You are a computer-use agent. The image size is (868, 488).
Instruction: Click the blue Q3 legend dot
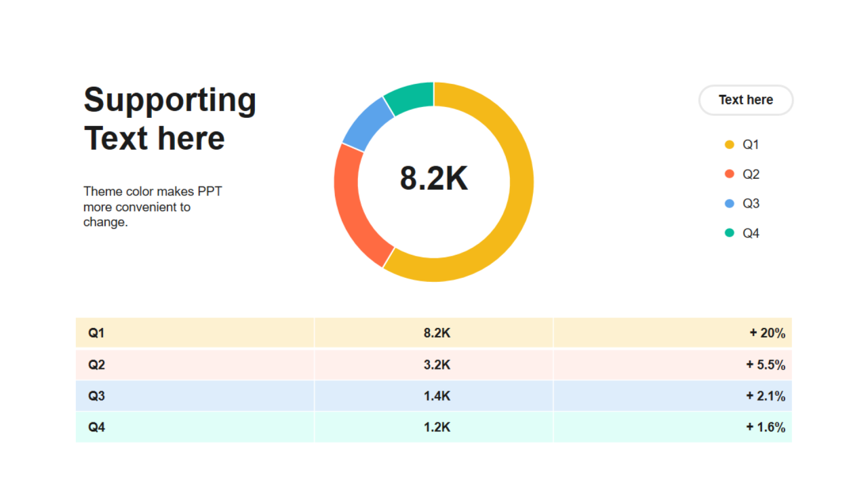tap(730, 203)
